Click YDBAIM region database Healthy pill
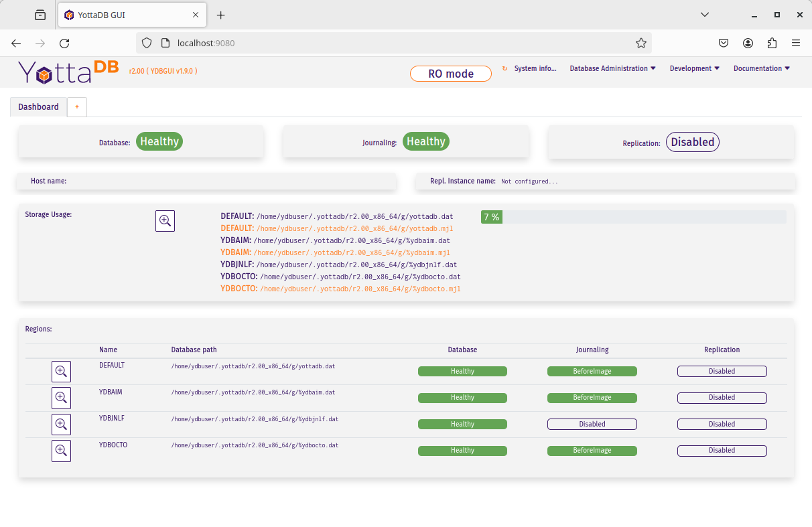Image resolution: width=812 pixels, height=527 pixels. [x=462, y=398]
